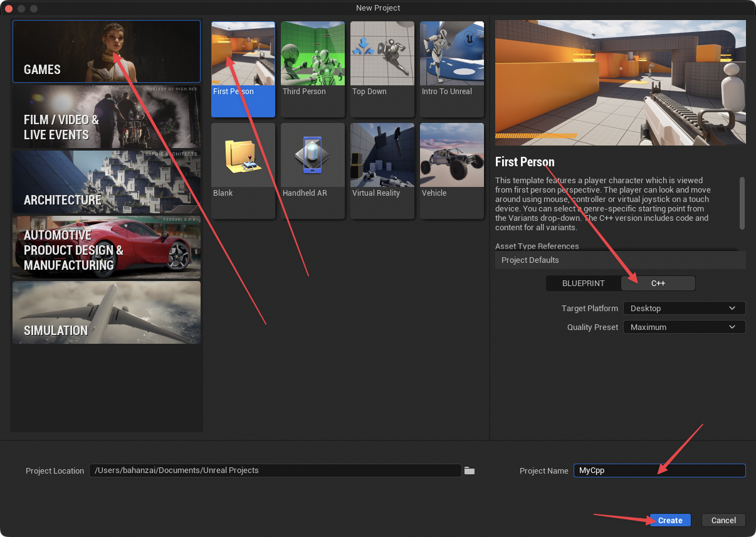This screenshot has height=537, width=756.
Task: Choose the Architecture category
Action: (x=107, y=182)
